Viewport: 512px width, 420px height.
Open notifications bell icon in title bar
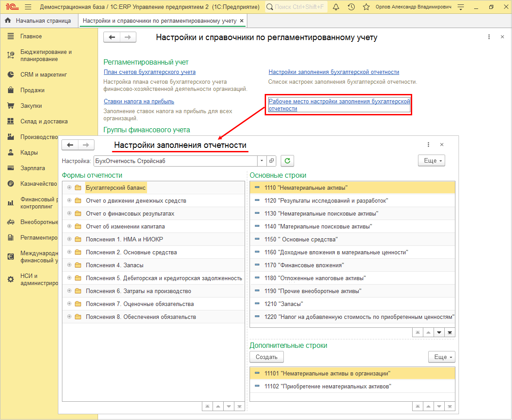pyautogui.click(x=336, y=7)
